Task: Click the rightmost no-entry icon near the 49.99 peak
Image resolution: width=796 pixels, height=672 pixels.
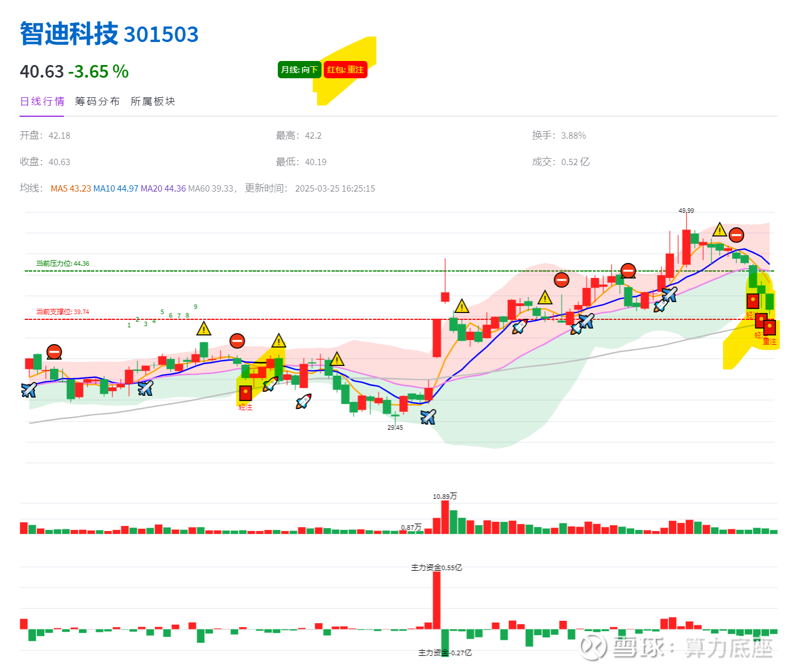Action: (x=736, y=235)
